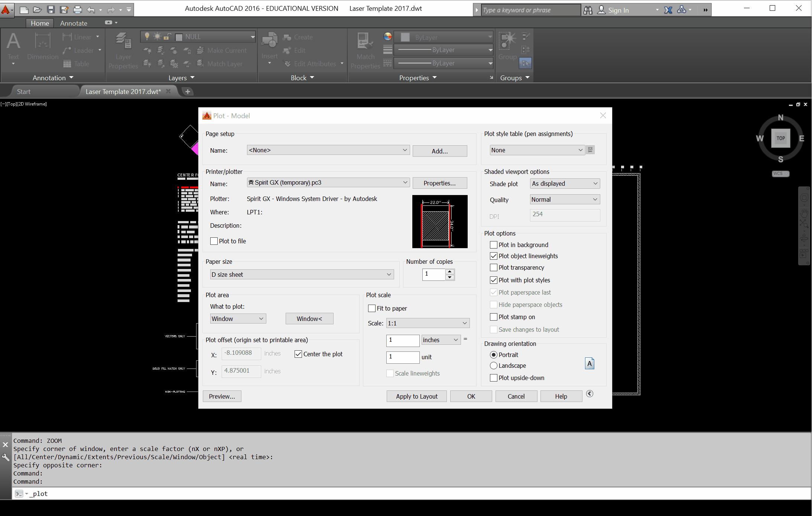
Task: Open the Shade plot As displayed dropdown
Action: 565,184
